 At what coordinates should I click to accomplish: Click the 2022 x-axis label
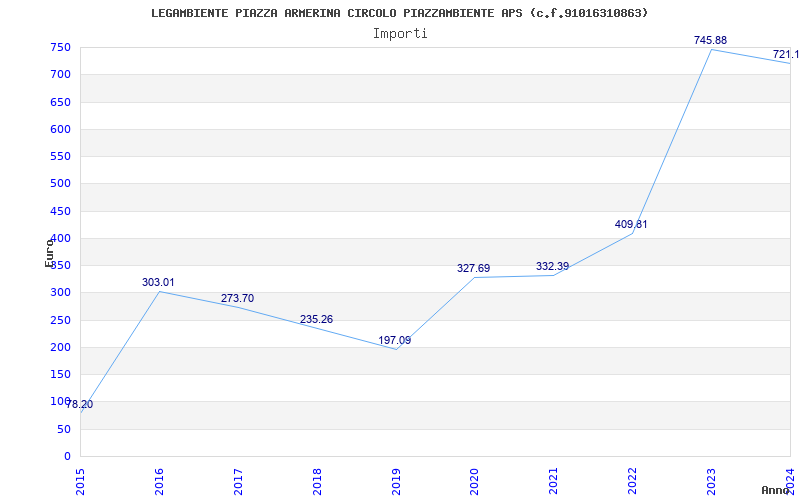click(633, 481)
